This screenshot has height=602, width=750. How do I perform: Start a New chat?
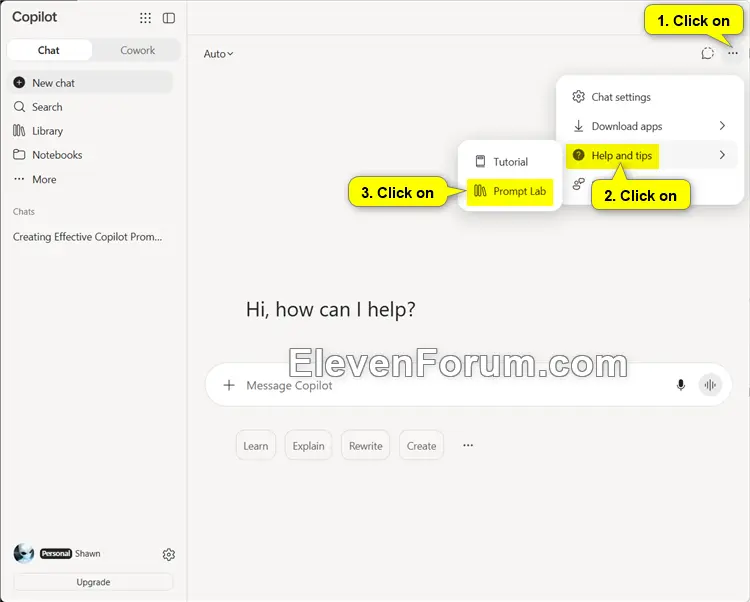point(91,83)
